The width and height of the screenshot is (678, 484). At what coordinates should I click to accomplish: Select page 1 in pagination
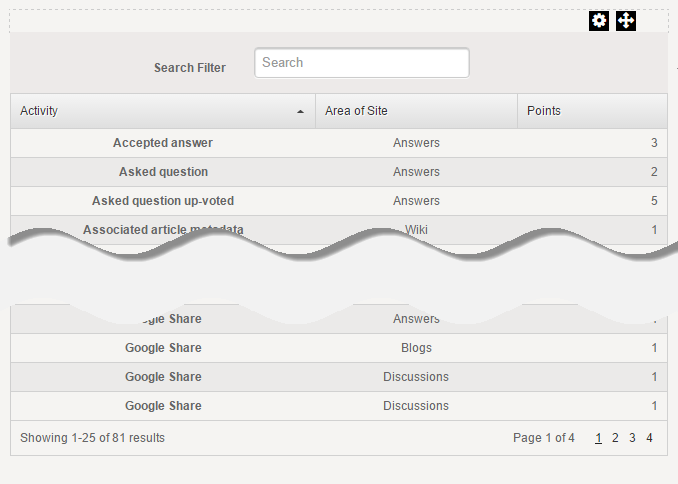599,438
